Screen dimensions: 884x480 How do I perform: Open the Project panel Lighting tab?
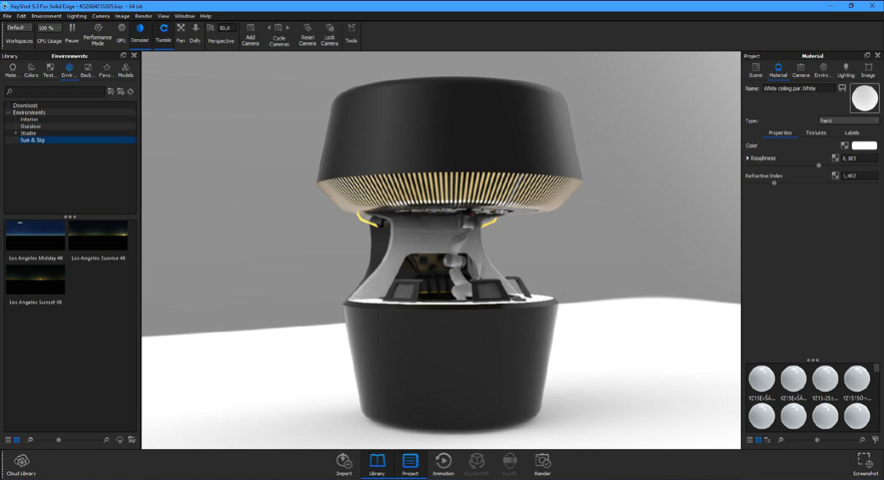click(x=846, y=71)
